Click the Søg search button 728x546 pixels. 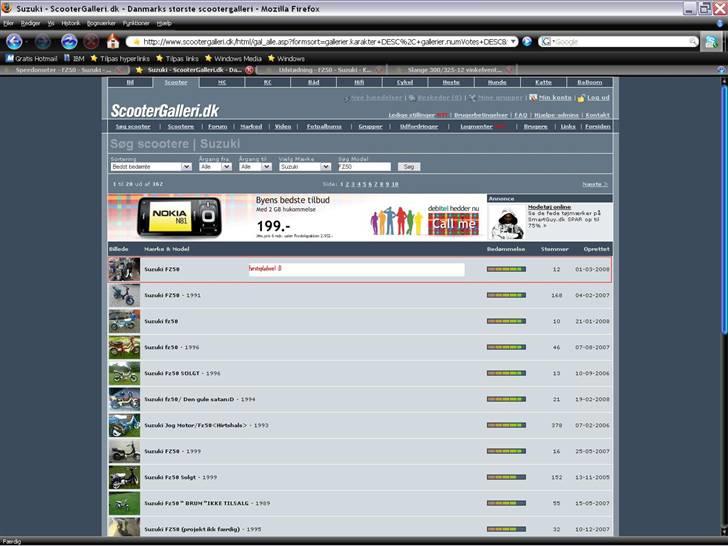point(409,167)
